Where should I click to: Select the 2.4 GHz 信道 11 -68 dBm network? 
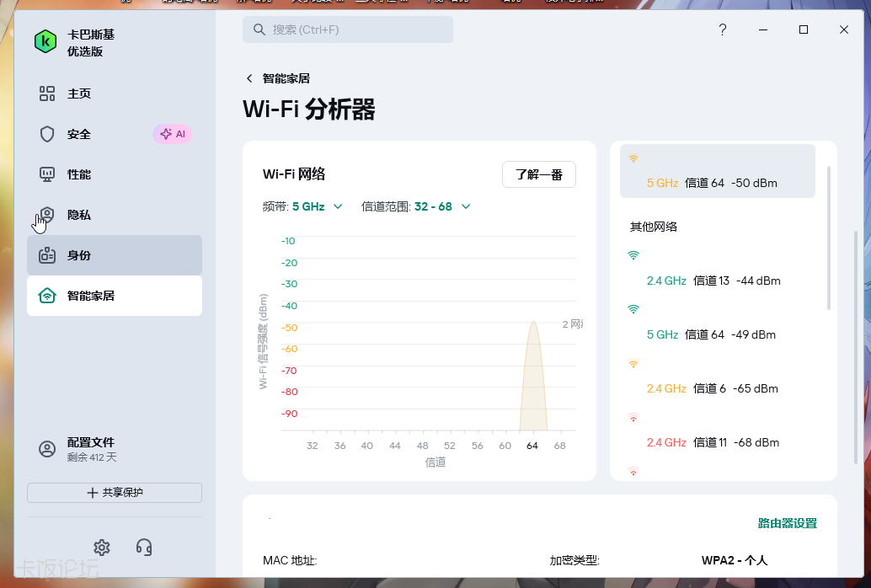[x=717, y=430]
